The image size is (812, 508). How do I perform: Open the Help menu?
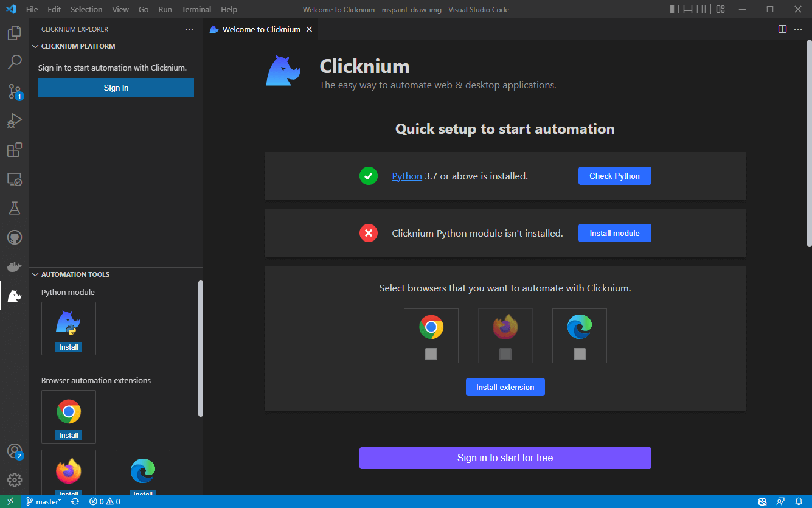pyautogui.click(x=229, y=9)
